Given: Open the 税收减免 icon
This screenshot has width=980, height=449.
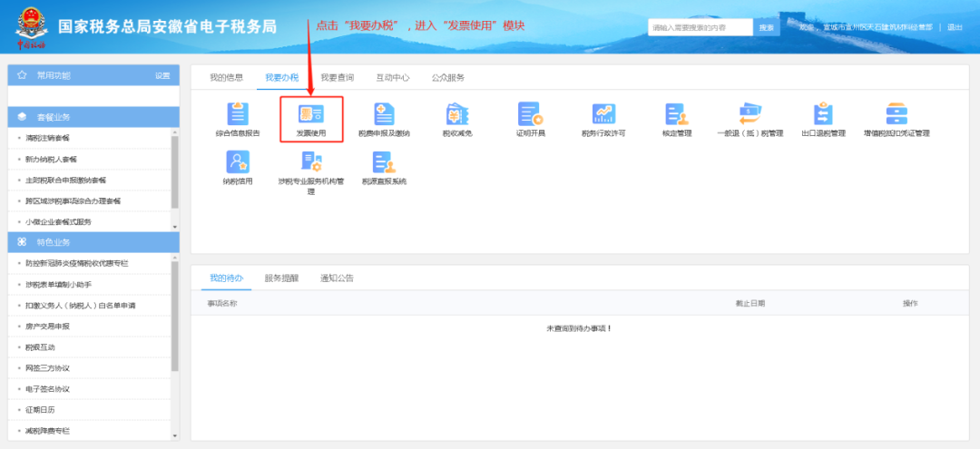Looking at the screenshot, I should point(457,113).
